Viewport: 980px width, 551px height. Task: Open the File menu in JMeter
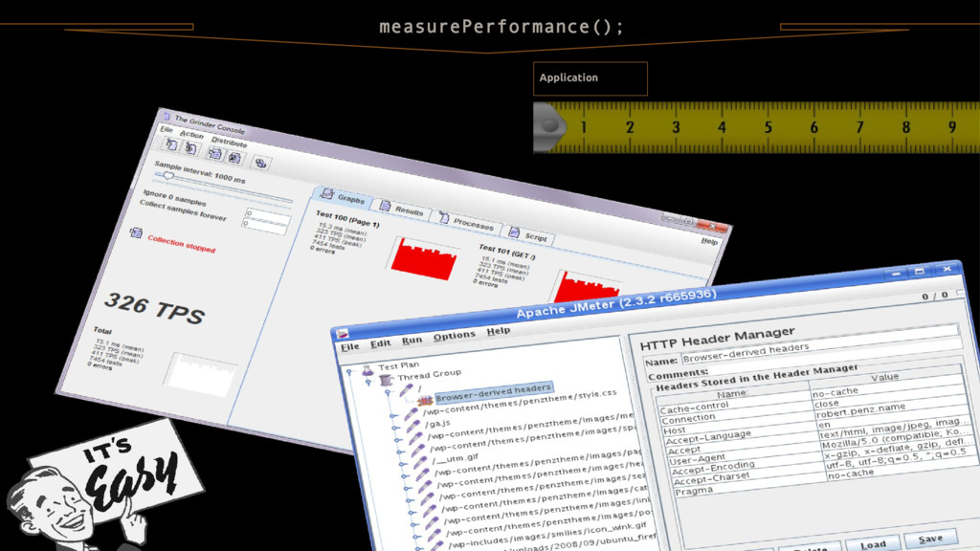pos(350,346)
